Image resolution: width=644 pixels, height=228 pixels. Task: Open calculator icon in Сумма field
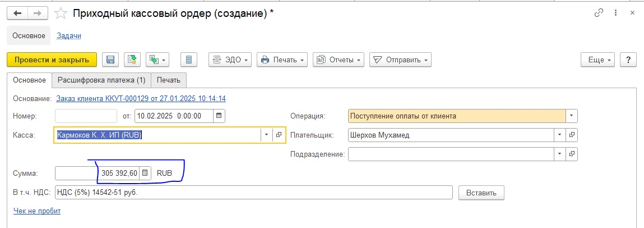click(x=145, y=174)
